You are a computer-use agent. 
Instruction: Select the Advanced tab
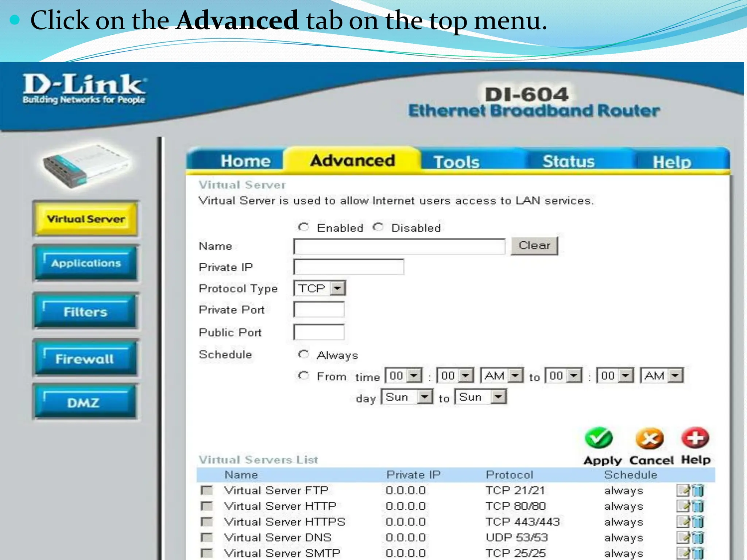(352, 160)
